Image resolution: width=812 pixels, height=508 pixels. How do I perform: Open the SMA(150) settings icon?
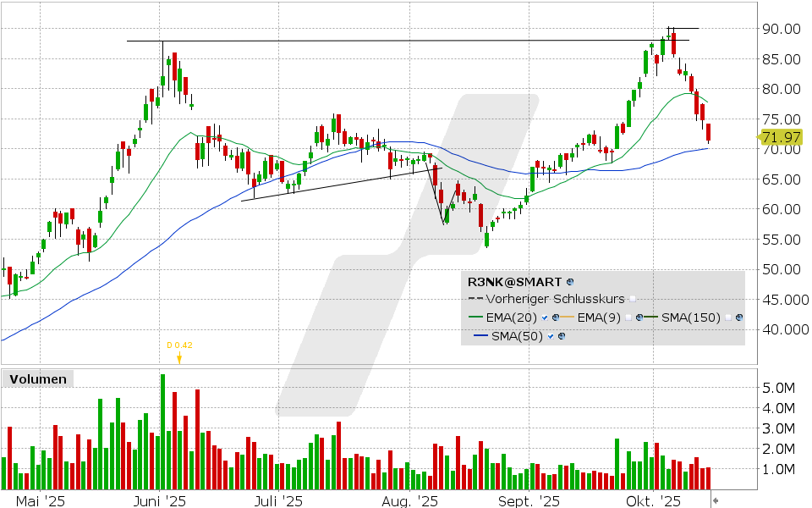pos(739,317)
